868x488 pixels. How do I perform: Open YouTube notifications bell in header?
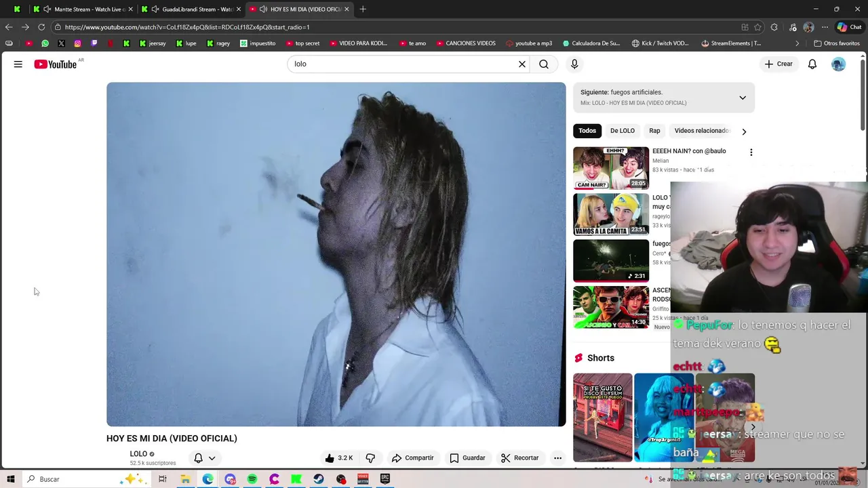(812, 64)
